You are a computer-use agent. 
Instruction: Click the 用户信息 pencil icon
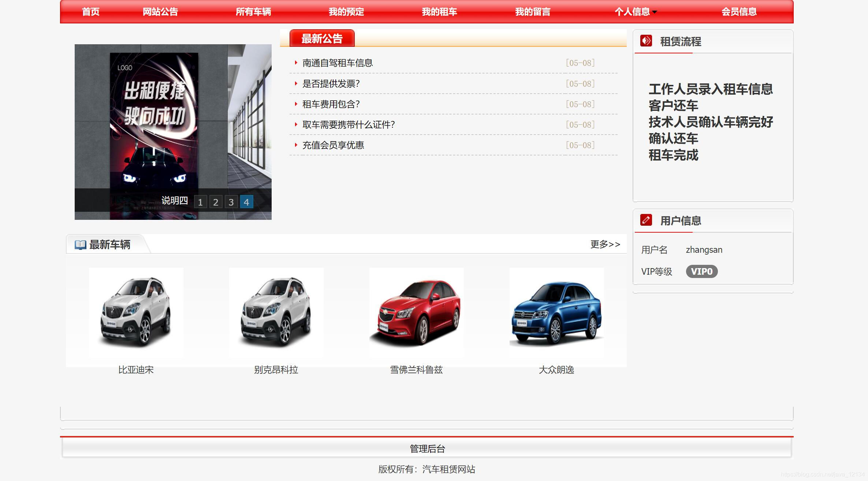tap(646, 220)
